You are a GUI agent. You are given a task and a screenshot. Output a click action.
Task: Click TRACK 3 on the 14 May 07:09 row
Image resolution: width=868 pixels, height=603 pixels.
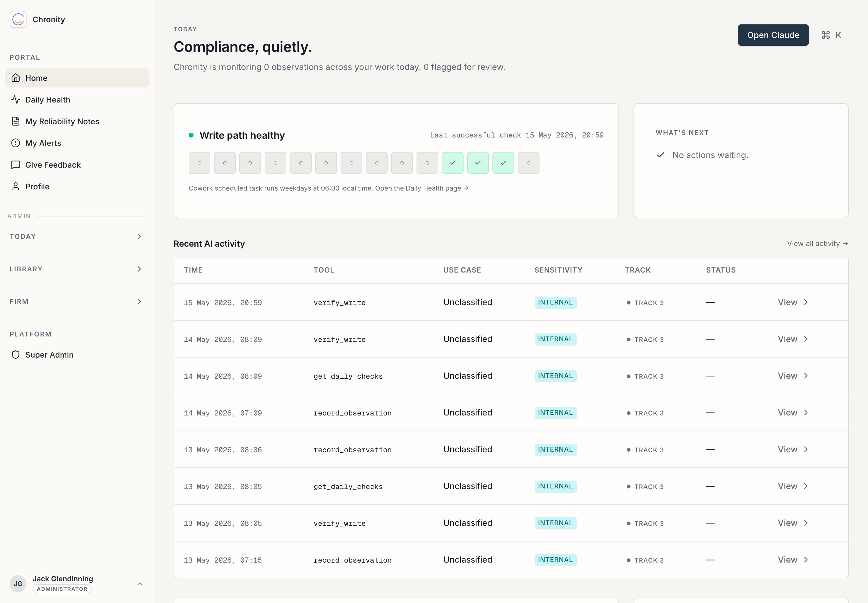(x=645, y=413)
